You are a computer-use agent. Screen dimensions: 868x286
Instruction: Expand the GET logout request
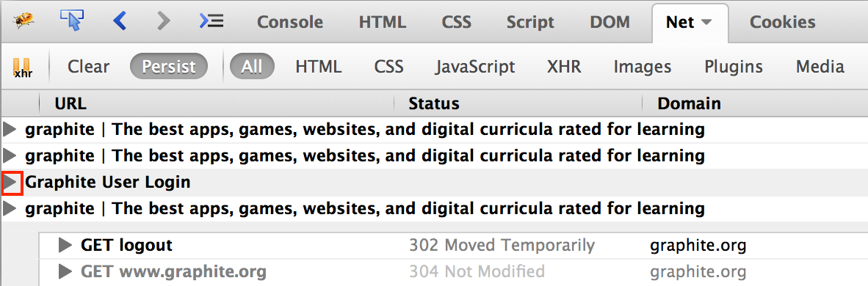65,245
